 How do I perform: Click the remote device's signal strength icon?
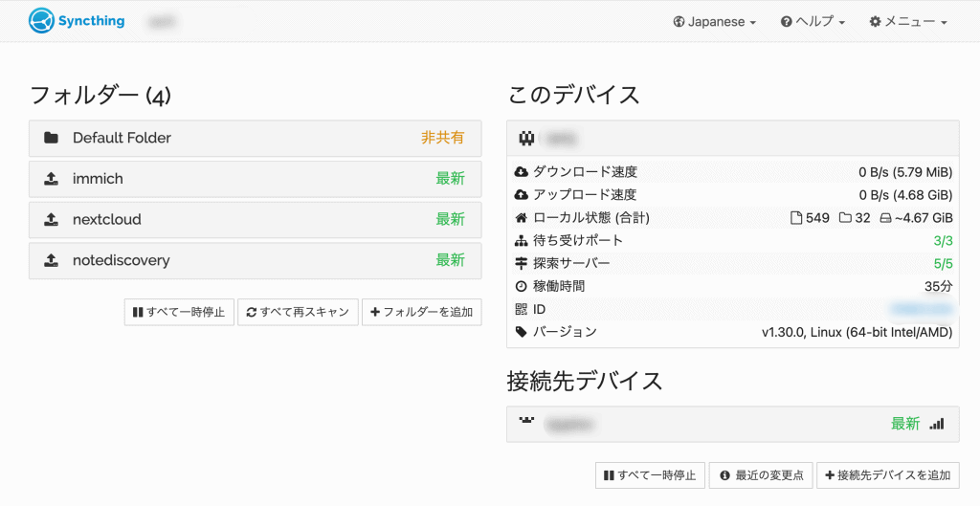(x=936, y=424)
